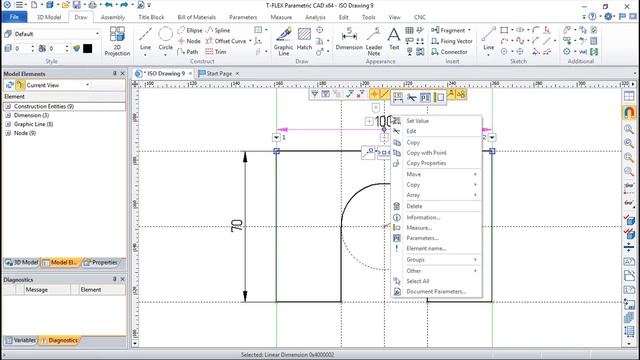The height and width of the screenshot is (360, 640).
Task: Choose the Spline tool
Action: coord(218,30)
